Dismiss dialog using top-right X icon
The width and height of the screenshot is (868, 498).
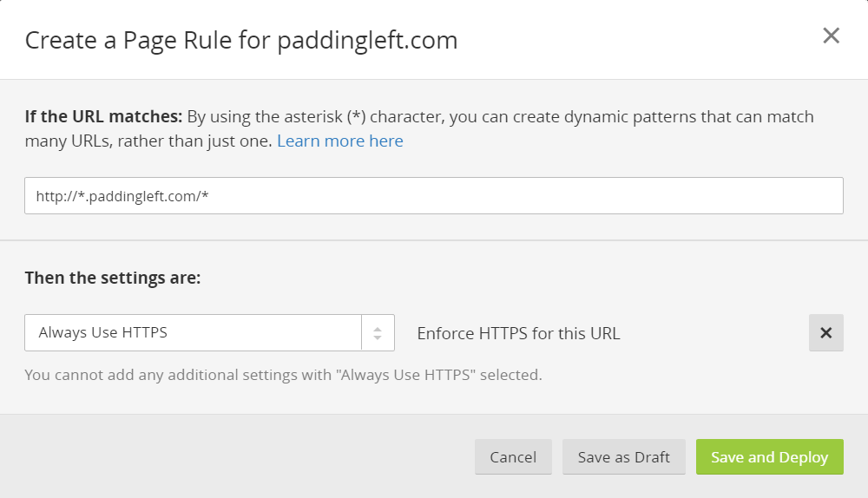[831, 36]
